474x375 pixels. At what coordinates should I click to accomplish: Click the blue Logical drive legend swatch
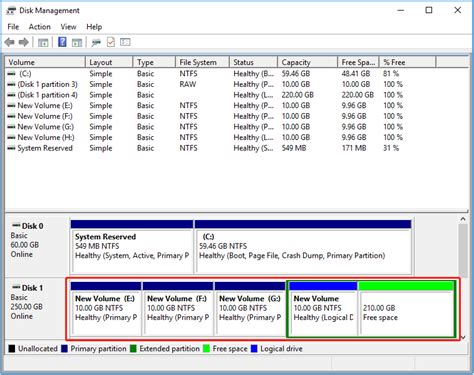coord(254,349)
